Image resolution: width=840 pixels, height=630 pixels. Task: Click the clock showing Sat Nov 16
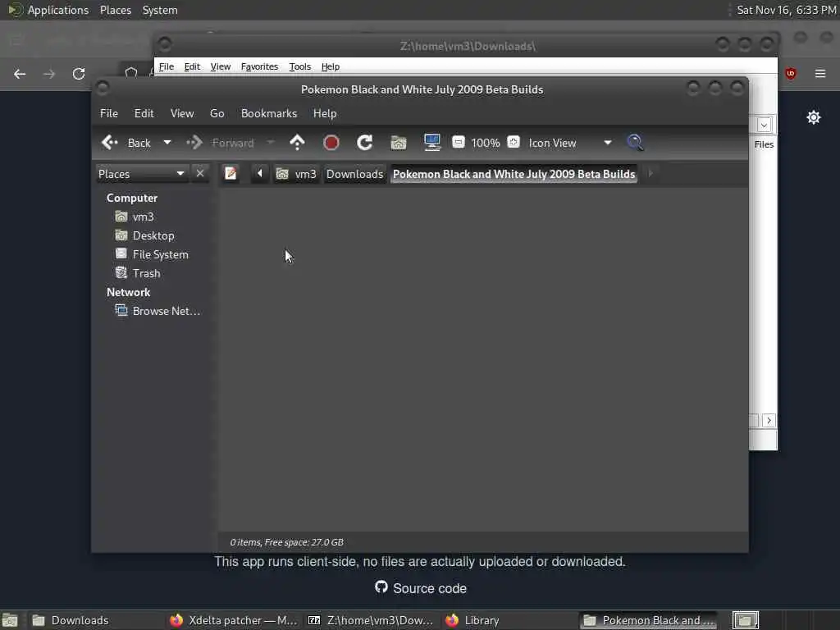(x=786, y=10)
